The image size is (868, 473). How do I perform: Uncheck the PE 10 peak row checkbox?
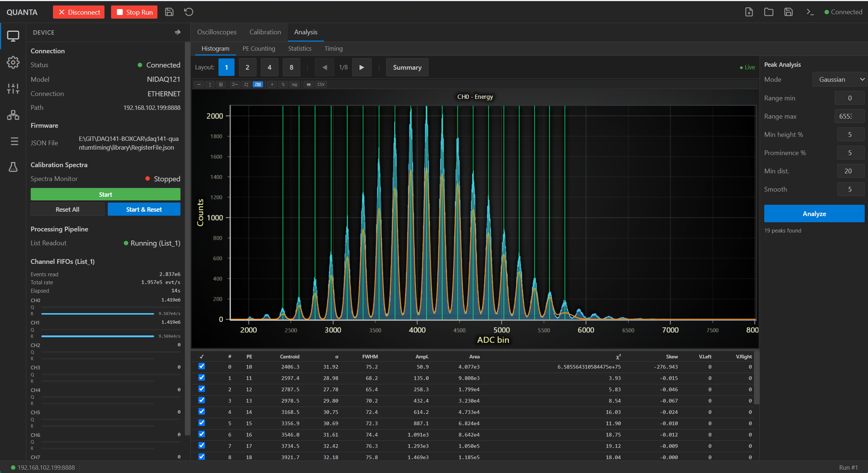click(202, 366)
